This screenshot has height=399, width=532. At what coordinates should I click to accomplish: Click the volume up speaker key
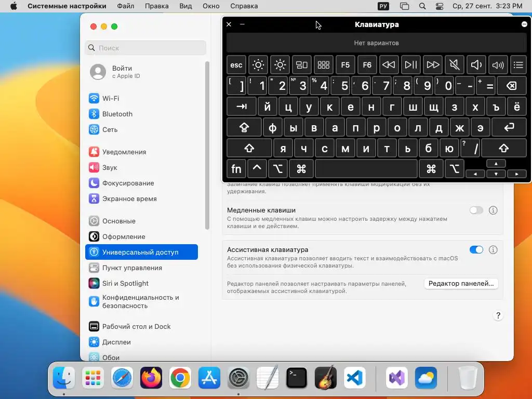[x=498, y=65]
